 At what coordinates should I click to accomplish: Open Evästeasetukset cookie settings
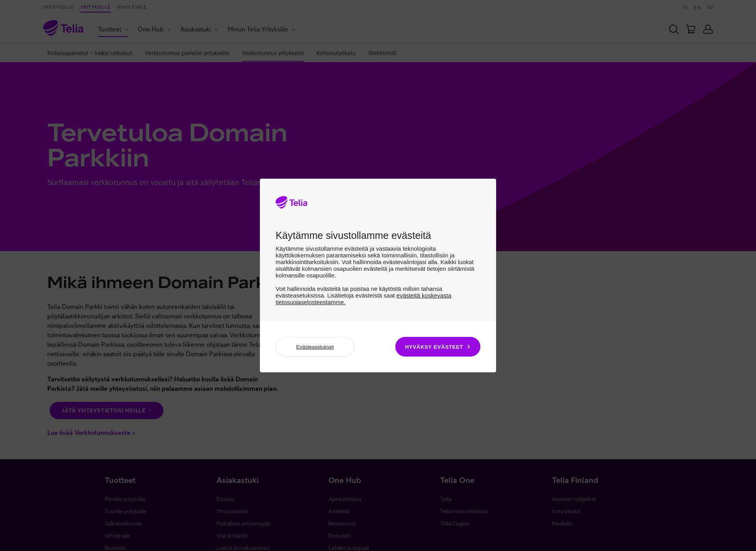pos(315,347)
